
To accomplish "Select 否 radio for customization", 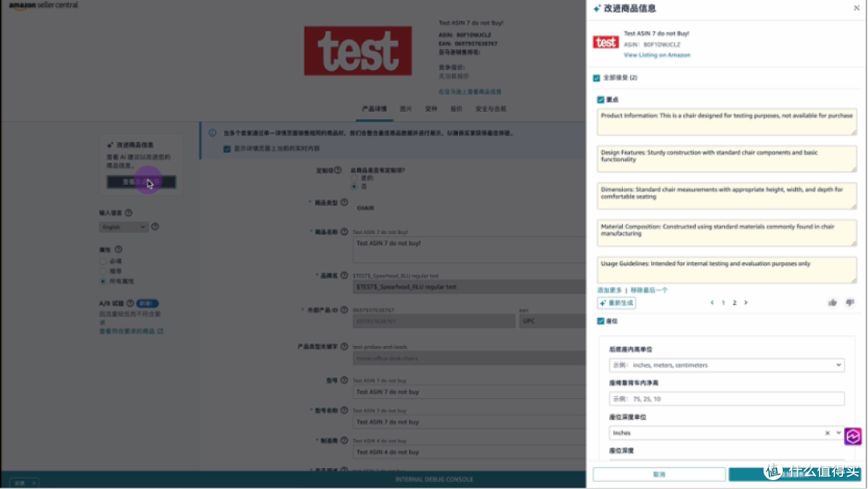I will pos(354,187).
